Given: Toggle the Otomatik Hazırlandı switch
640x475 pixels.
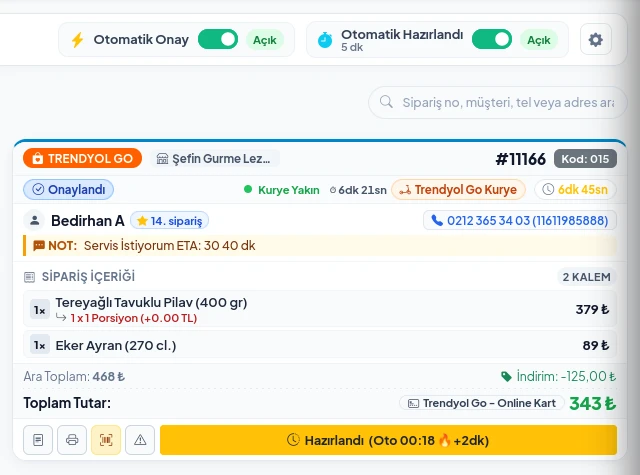Looking at the screenshot, I should 492,40.
